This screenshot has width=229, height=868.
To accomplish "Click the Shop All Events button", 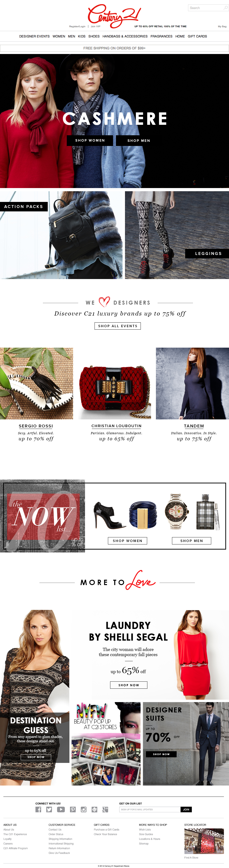I will tap(118, 326).
